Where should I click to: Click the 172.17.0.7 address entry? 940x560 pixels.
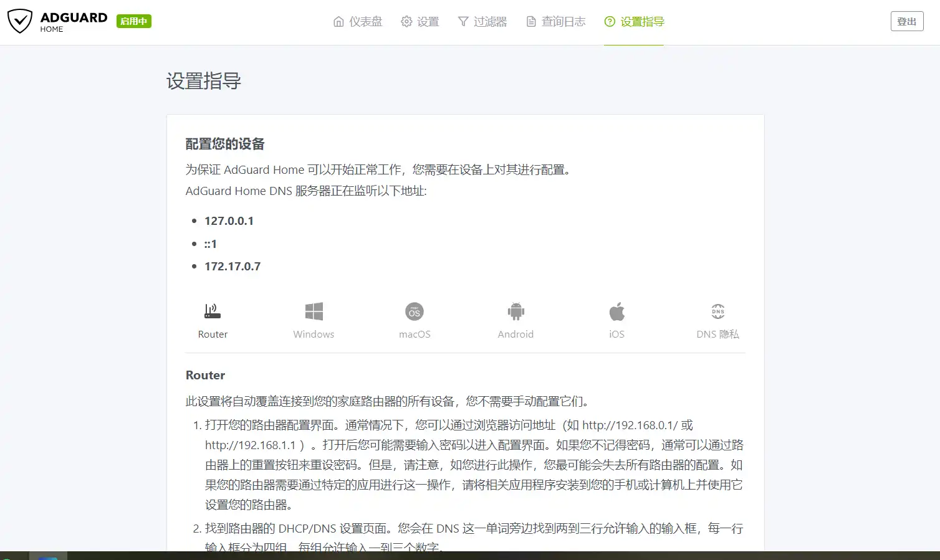pyautogui.click(x=233, y=267)
